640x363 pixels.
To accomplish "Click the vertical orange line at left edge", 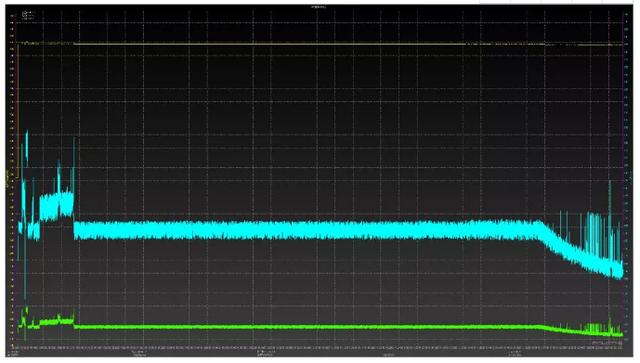I will (18, 110).
